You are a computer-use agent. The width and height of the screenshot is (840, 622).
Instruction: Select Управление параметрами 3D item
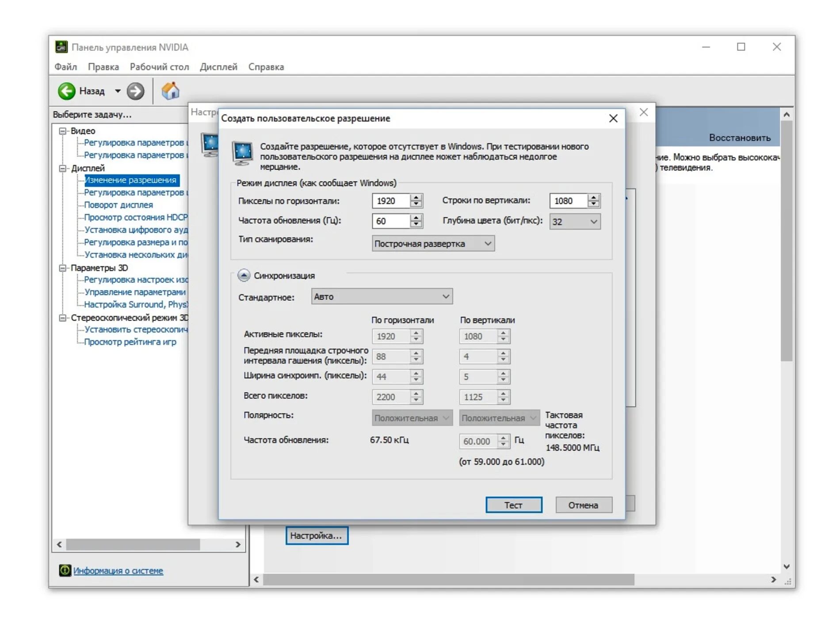135,292
